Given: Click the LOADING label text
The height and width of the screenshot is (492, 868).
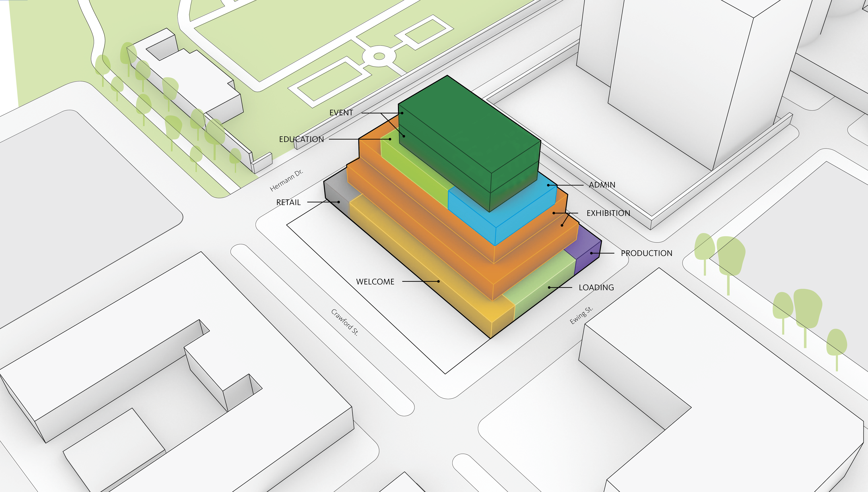Looking at the screenshot, I should coord(596,288).
